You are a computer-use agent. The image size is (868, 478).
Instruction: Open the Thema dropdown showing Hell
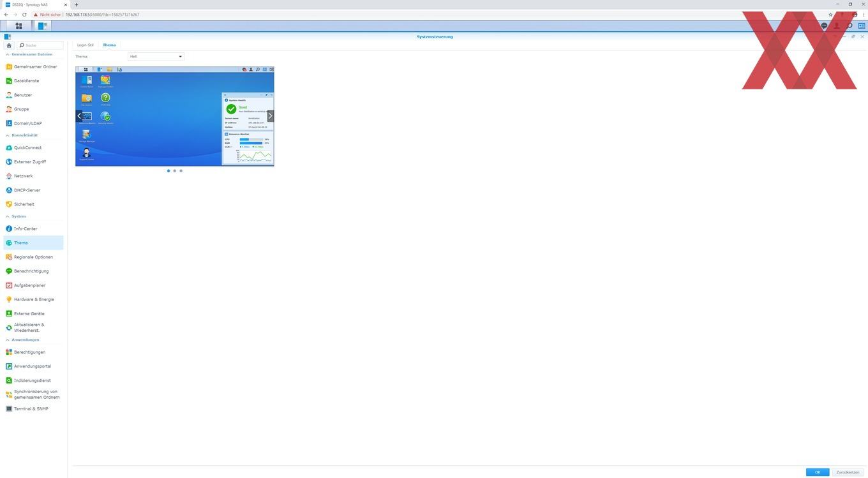[156, 56]
